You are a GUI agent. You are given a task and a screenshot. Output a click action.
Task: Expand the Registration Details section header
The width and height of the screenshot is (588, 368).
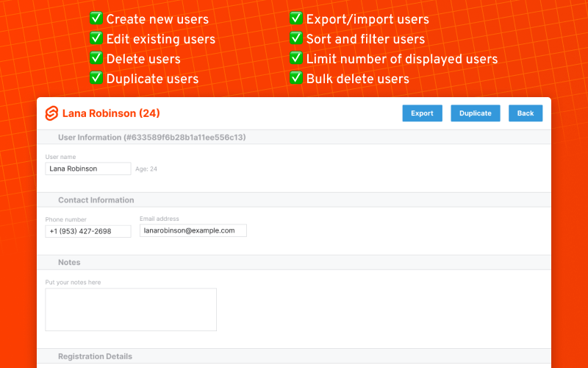coord(96,356)
